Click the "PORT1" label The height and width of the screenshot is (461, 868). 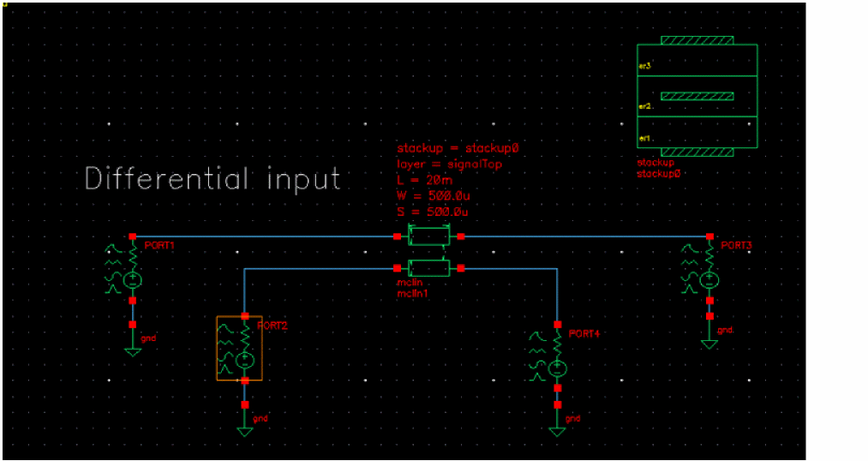tap(159, 245)
